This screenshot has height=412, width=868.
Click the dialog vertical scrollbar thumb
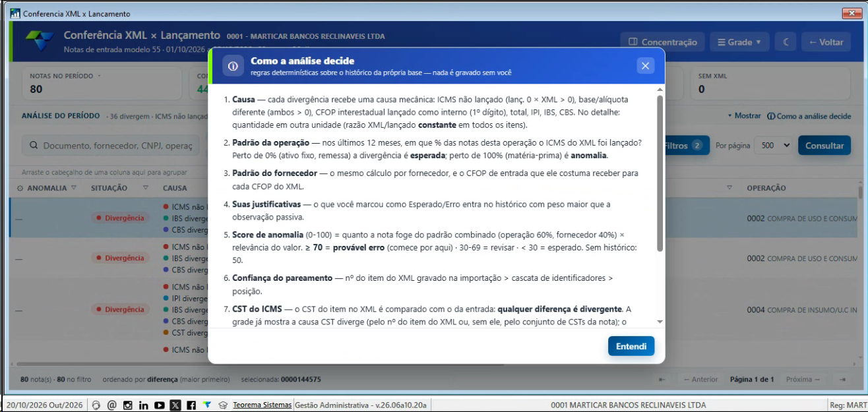tap(660, 173)
